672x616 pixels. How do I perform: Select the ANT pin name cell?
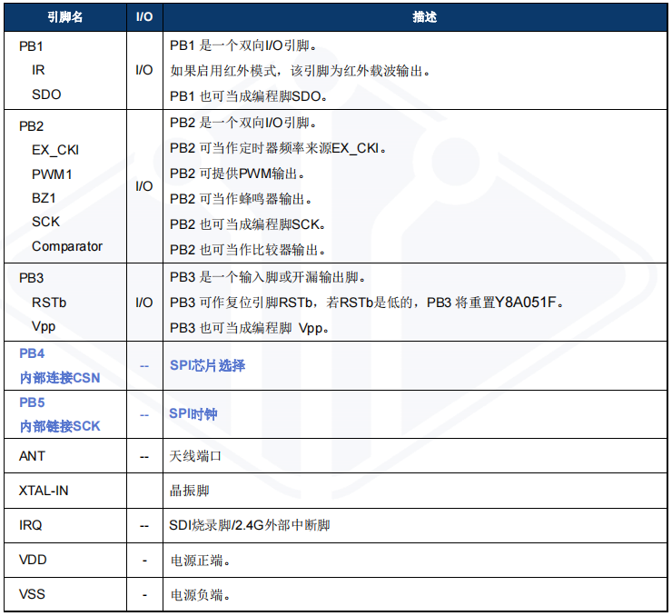pos(32,455)
